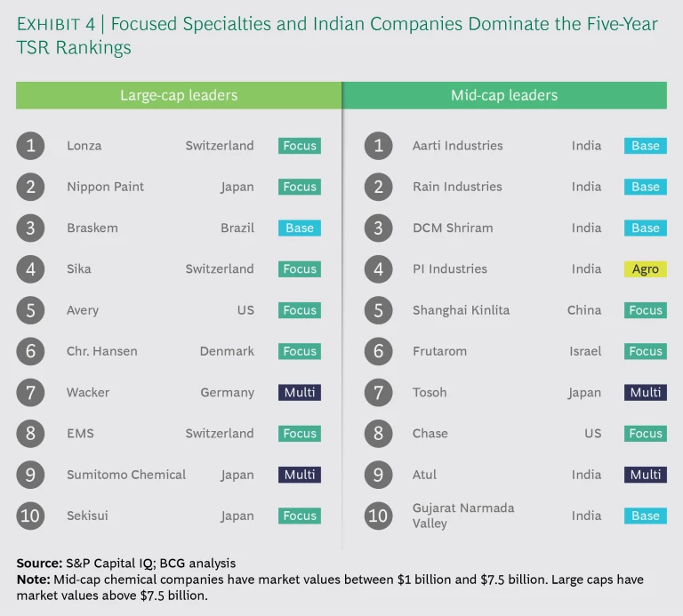The height and width of the screenshot is (616, 683).
Task: Select rank 7 circle next to Wacker
Action: (30, 393)
